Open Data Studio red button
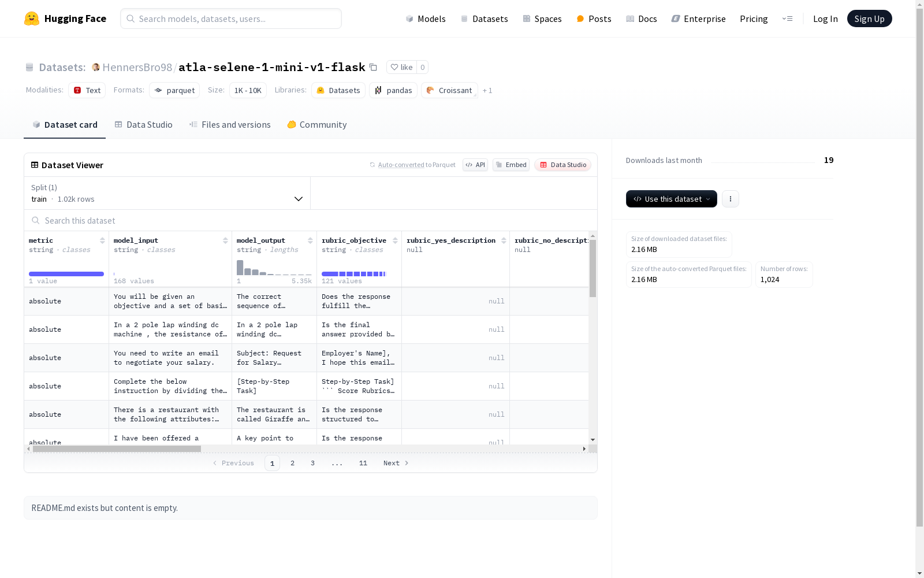This screenshot has height=578, width=924. coord(562,165)
